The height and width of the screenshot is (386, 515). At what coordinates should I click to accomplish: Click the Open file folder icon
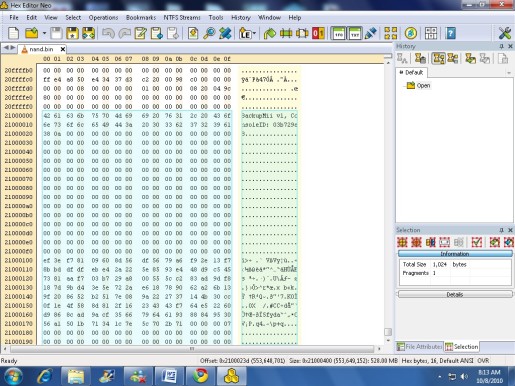[32, 33]
